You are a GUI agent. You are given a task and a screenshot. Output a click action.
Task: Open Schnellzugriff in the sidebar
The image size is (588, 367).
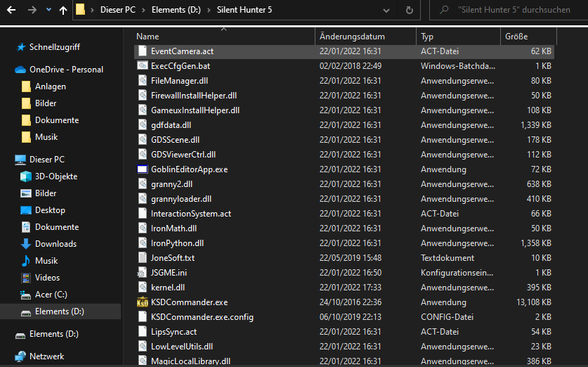click(54, 47)
